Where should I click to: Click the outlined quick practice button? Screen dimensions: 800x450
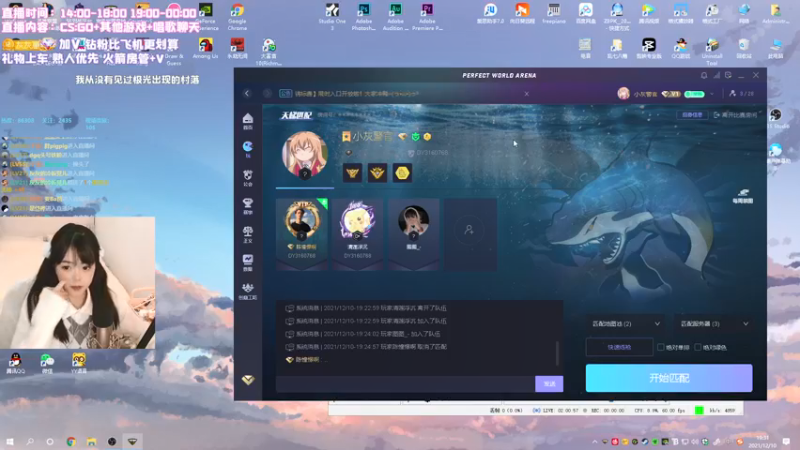pyautogui.click(x=619, y=347)
